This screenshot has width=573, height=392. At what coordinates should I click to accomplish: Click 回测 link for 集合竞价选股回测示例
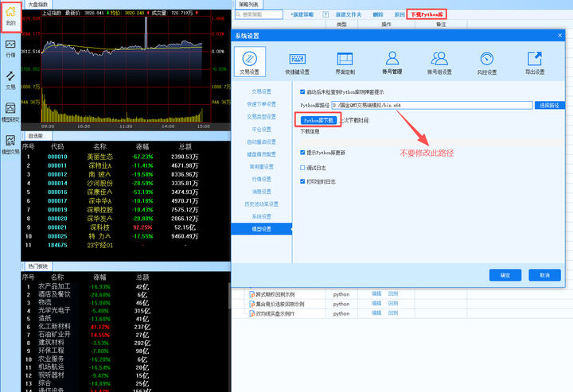tap(393, 303)
